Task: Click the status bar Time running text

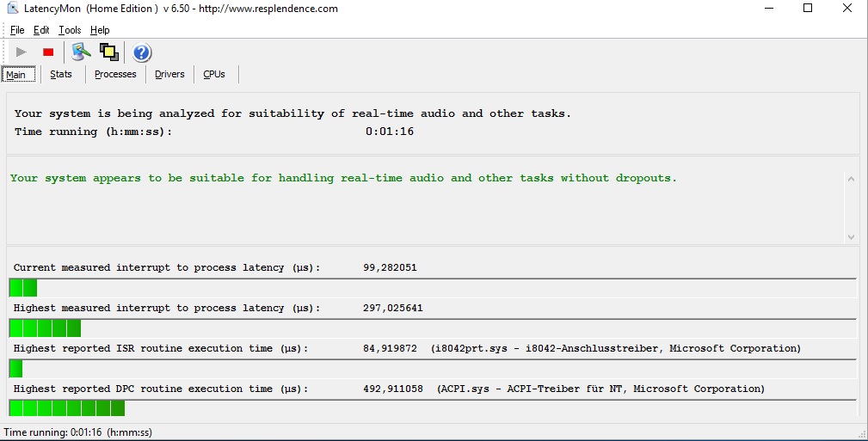Action: (x=78, y=432)
